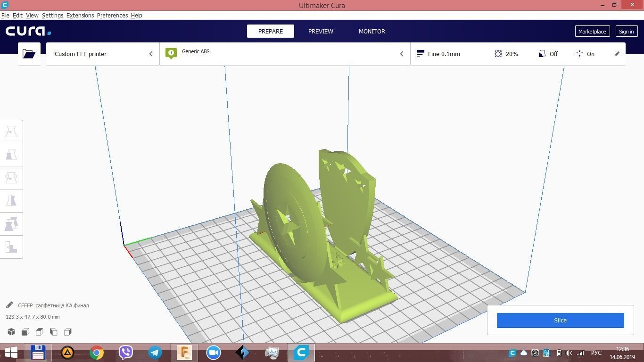Switch to the MONITOR stage
The height and width of the screenshot is (362, 644).
[x=372, y=31]
